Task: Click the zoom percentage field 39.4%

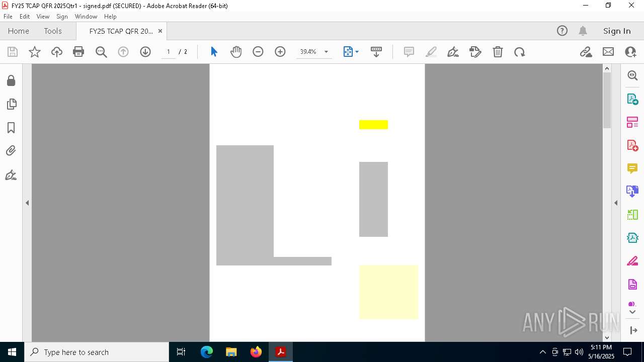Action: point(308,52)
